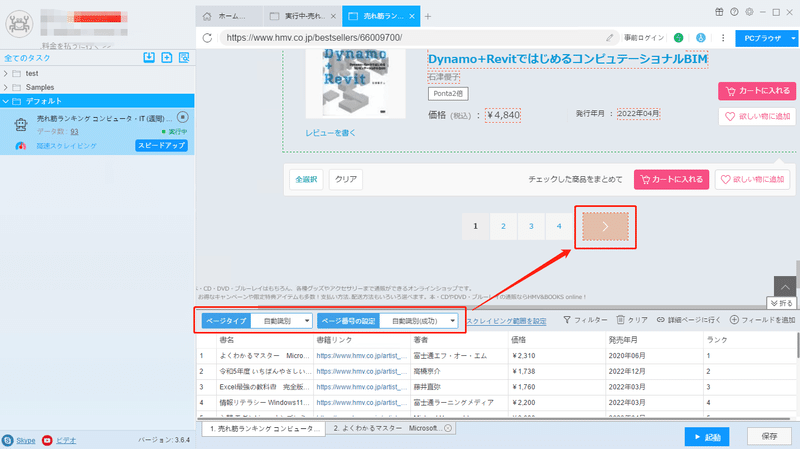Click the 起動 start button
The image size is (800, 449).
click(707, 437)
